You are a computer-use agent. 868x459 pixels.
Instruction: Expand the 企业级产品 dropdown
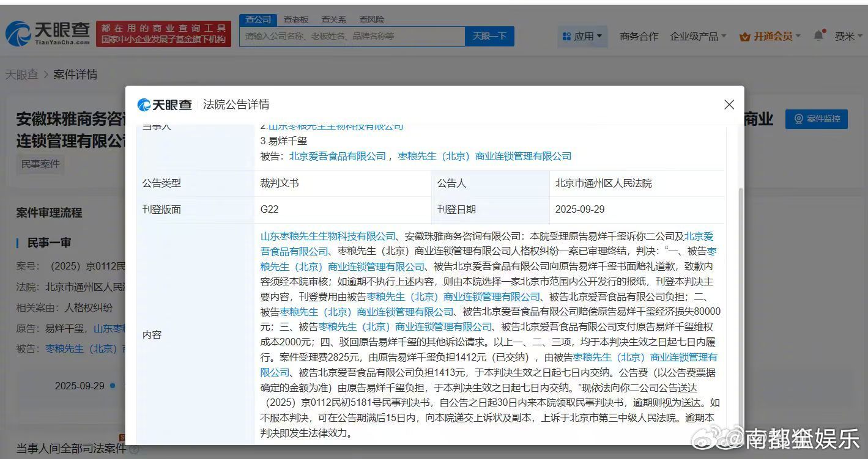click(x=698, y=36)
